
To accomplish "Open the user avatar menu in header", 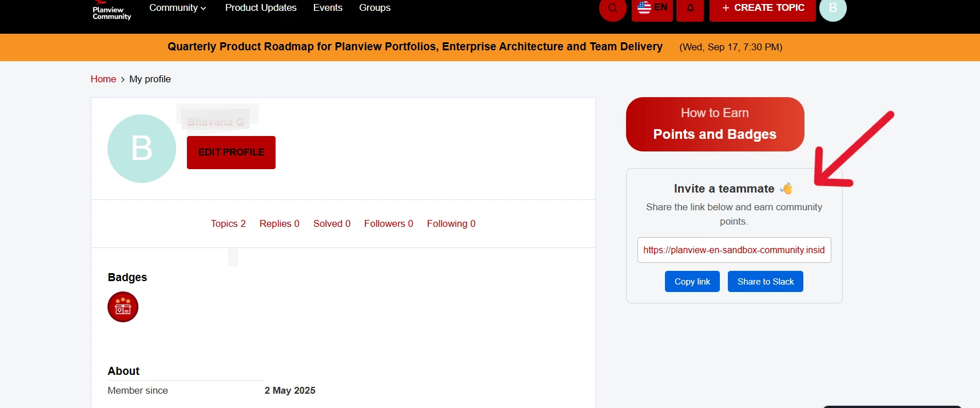I will 833,8.
